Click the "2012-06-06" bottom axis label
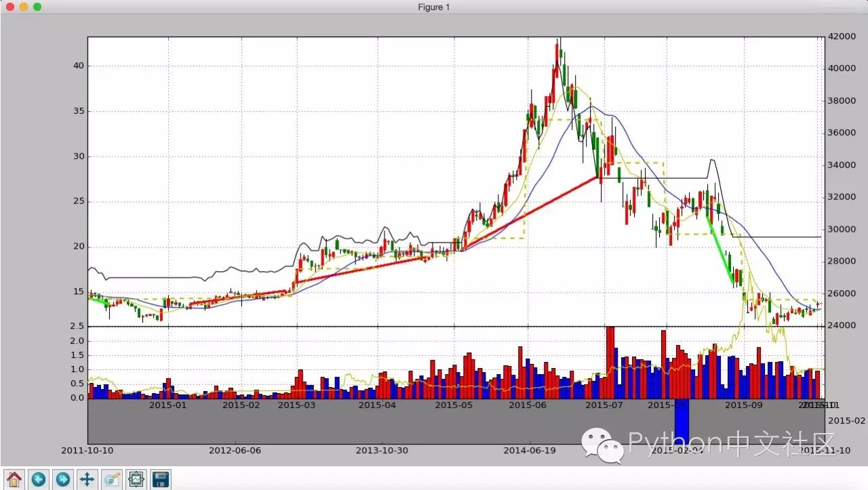The width and height of the screenshot is (868, 490). tap(235, 450)
